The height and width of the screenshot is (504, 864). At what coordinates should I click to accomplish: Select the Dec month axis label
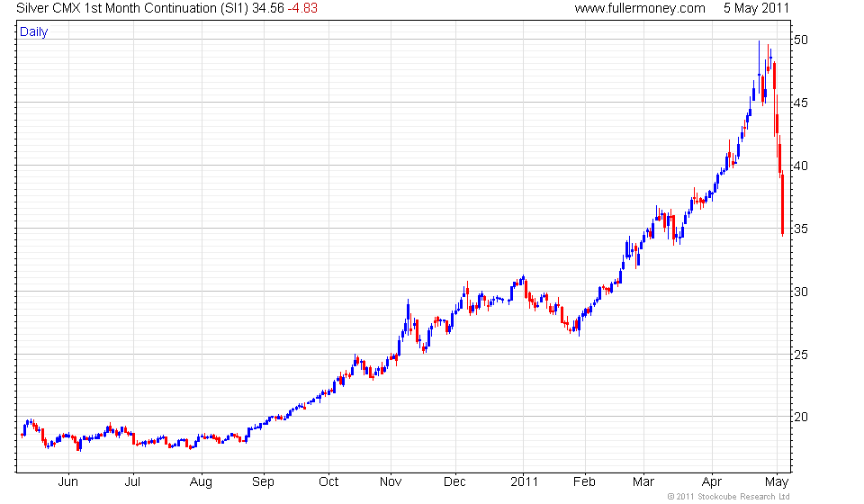(x=454, y=482)
